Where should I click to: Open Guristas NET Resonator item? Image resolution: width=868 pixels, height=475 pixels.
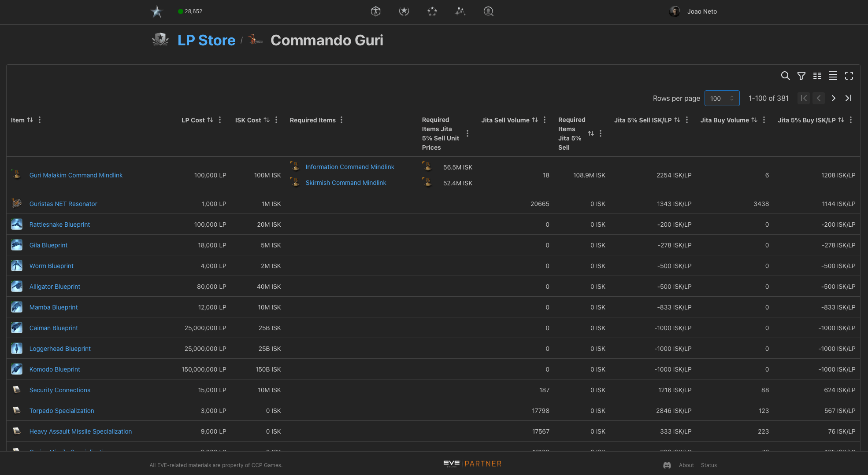pos(63,204)
